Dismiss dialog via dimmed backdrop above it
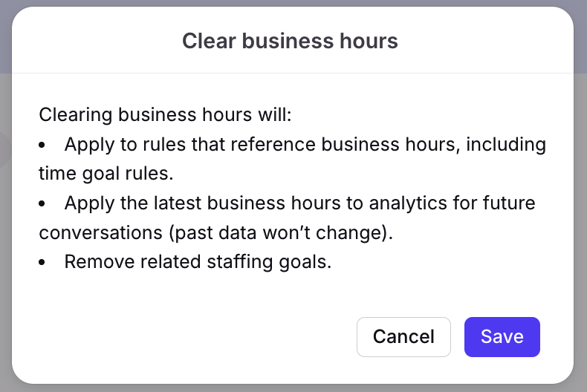The width and height of the screenshot is (587, 392). [293, 3]
